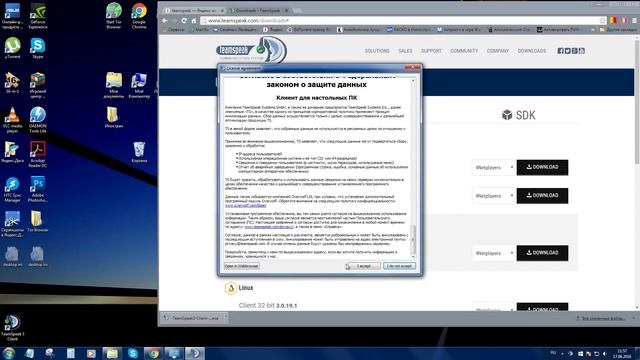
Task: Open the topmost 4Netplayers mirror dropdown
Action: pyautogui.click(x=493, y=167)
